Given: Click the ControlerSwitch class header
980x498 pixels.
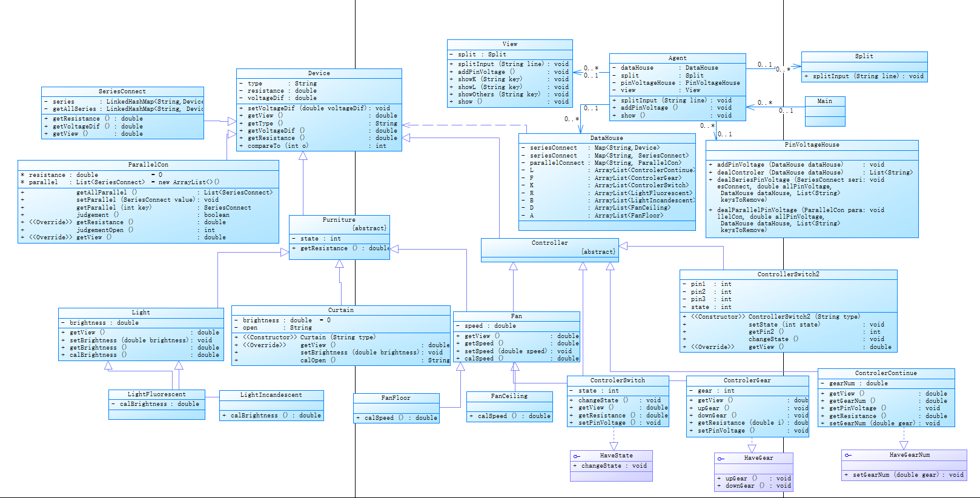Looking at the screenshot, I should click(x=618, y=380).
